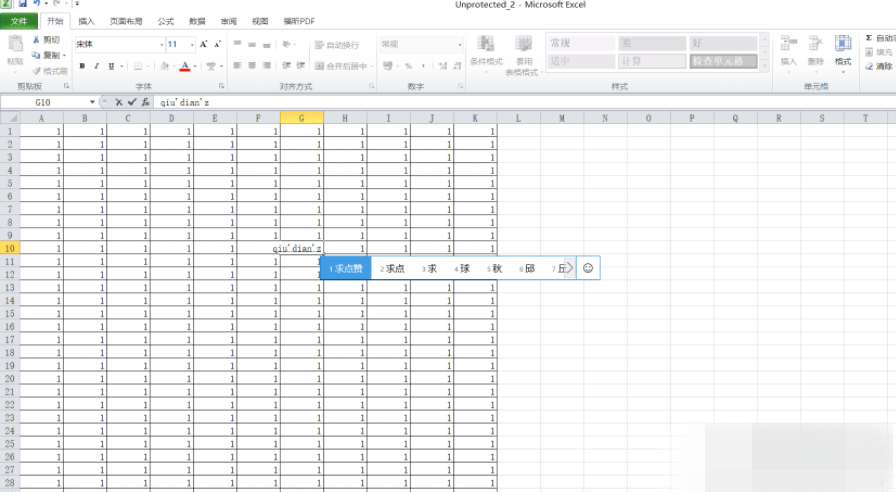The width and height of the screenshot is (896, 492).
Task: Open the font color dropdown arrow
Action: [x=195, y=66]
